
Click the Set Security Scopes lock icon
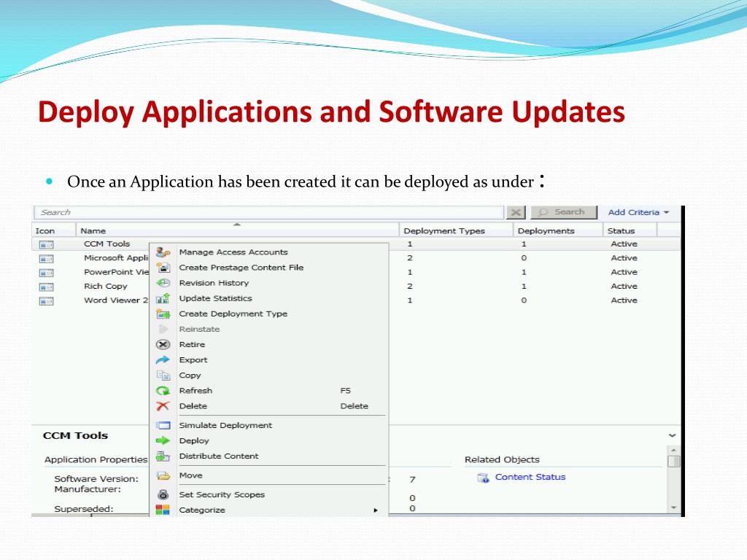click(163, 495)
